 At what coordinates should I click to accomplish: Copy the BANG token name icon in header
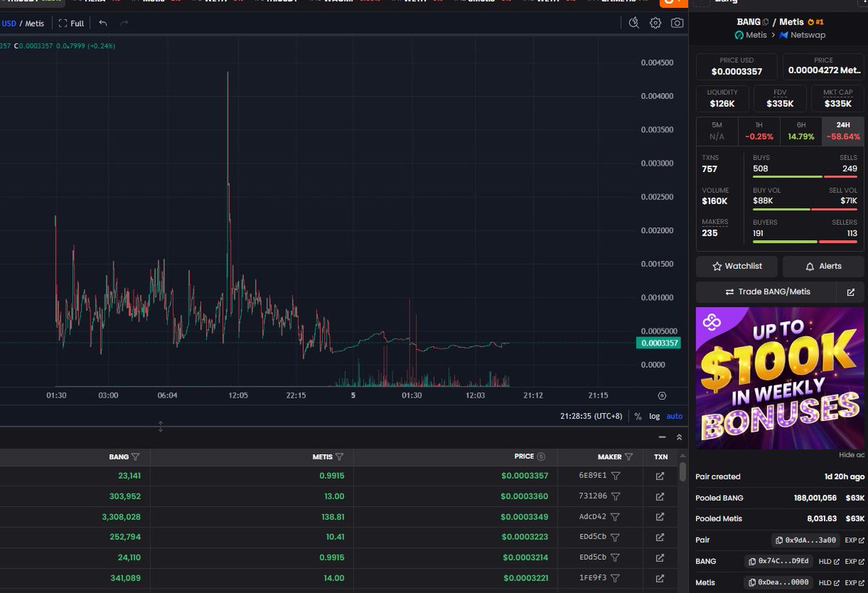tap(765, 22)
